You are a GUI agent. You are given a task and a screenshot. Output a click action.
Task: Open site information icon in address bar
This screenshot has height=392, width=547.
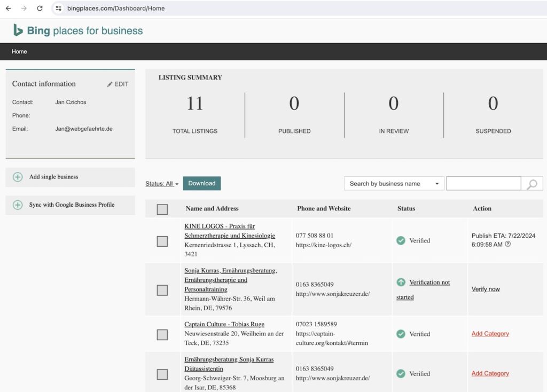point(59,8)
